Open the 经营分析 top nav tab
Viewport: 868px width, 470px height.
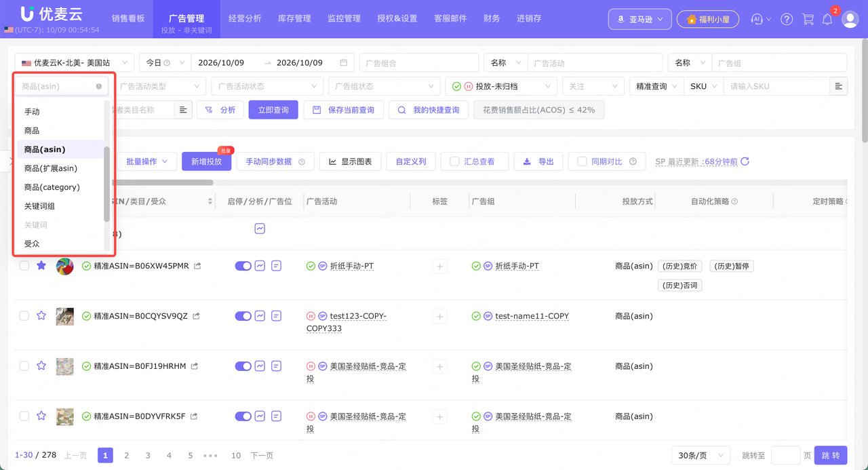[x=245, y=19]
